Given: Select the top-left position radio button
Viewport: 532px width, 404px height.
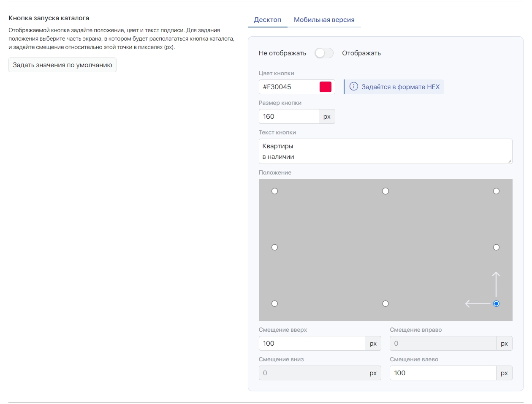Looking at the screenshot, I should [274, 191].
